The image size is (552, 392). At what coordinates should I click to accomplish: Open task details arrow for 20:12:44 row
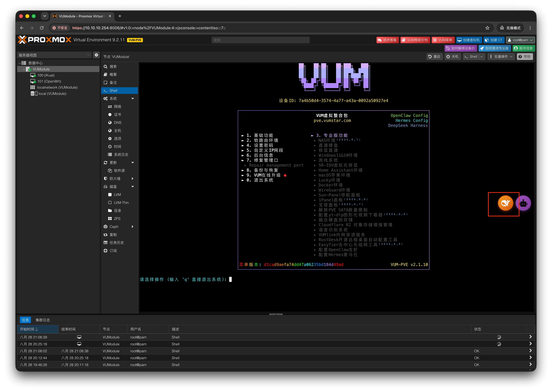coord(530,357)
